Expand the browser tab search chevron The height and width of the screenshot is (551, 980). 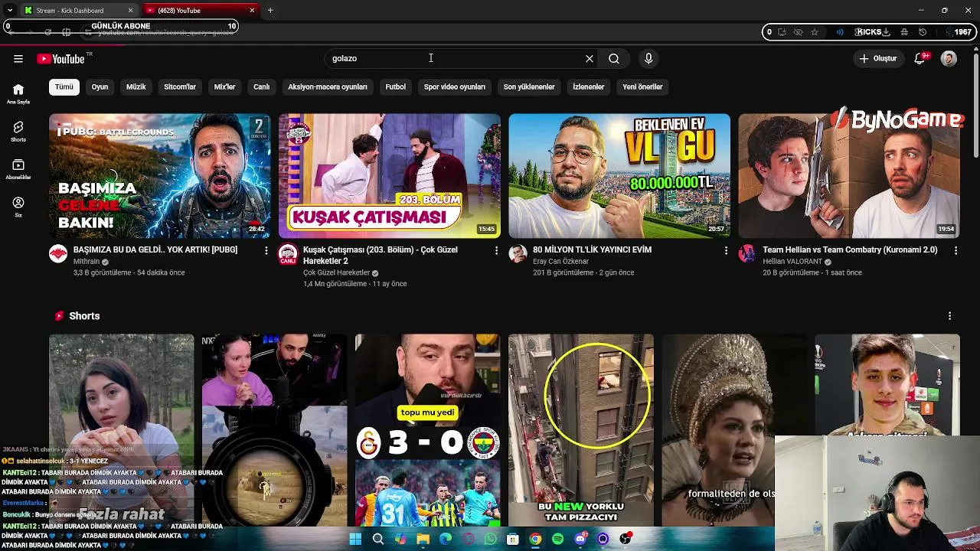[10, 11]
